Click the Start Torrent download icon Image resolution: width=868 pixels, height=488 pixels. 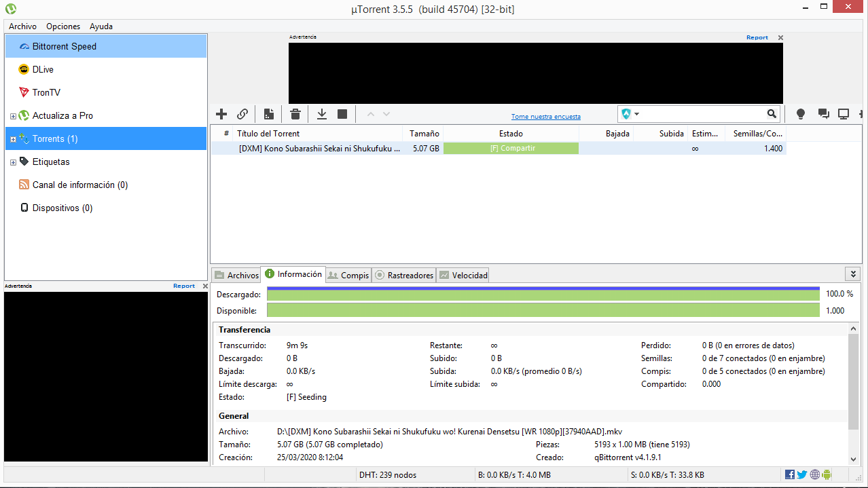pos(322,114)
